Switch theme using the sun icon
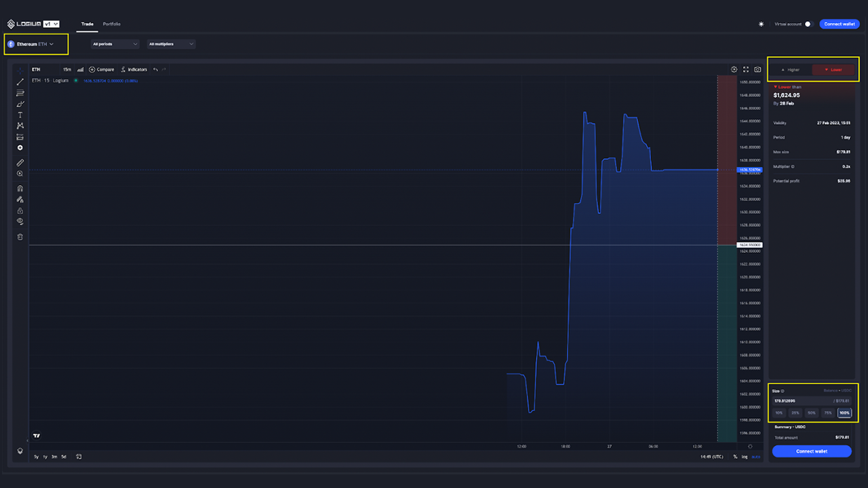This screenshot has width=868, height=488. click(761, 24)
